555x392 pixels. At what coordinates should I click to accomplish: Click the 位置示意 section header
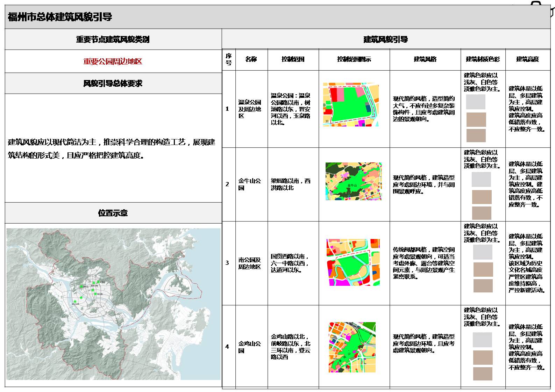(x=113, y=213)
